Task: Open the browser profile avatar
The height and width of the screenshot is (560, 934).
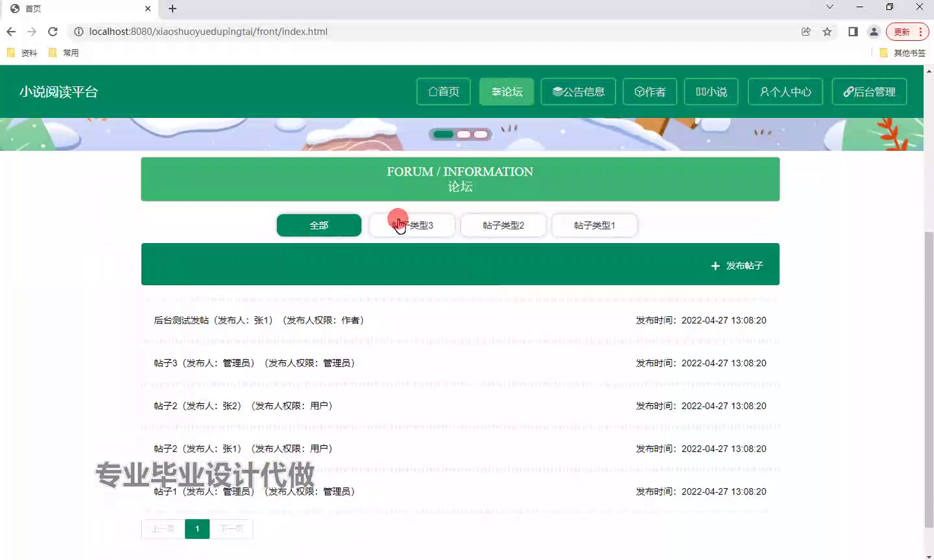Action: (x=874, y=31)
